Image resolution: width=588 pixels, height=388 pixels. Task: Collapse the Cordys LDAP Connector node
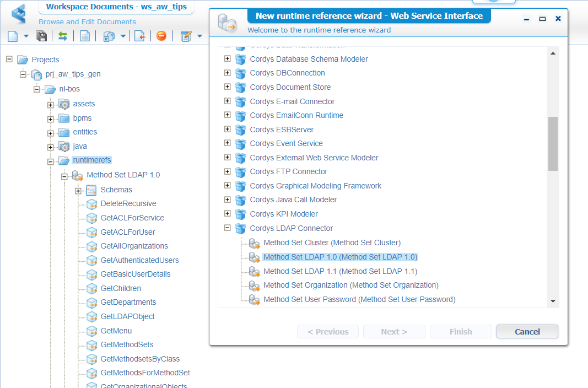coord(227,228)
